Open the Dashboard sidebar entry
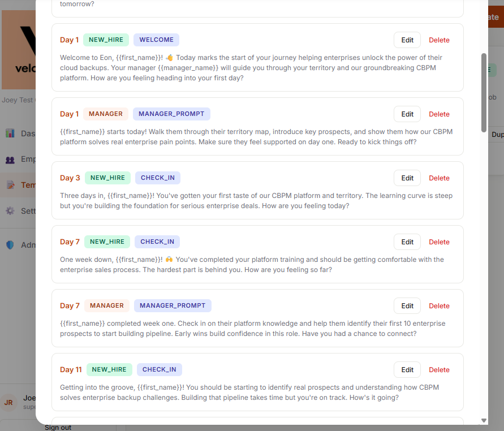 tap(23, 133)
